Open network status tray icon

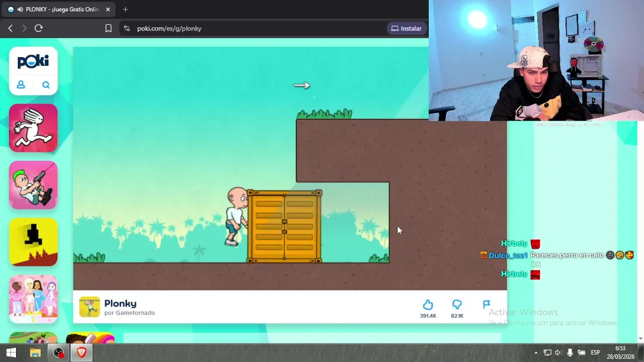[x=547, y=352]
